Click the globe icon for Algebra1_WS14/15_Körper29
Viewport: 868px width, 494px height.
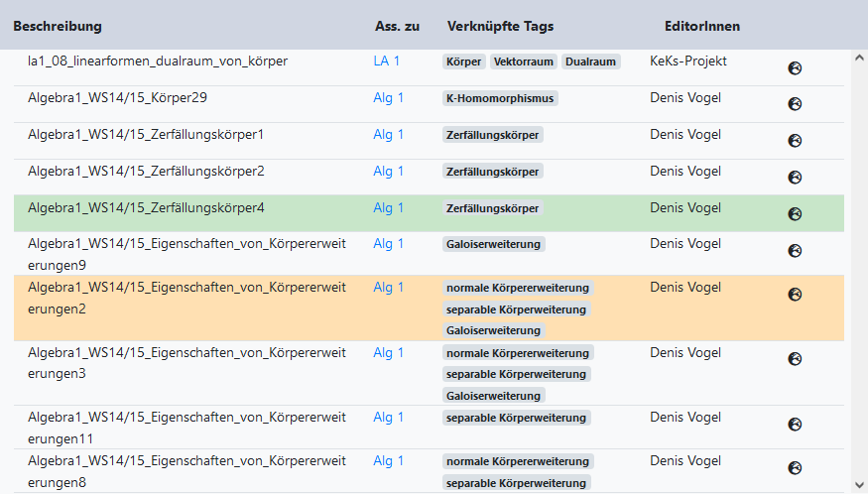click(x=795, y=104)
